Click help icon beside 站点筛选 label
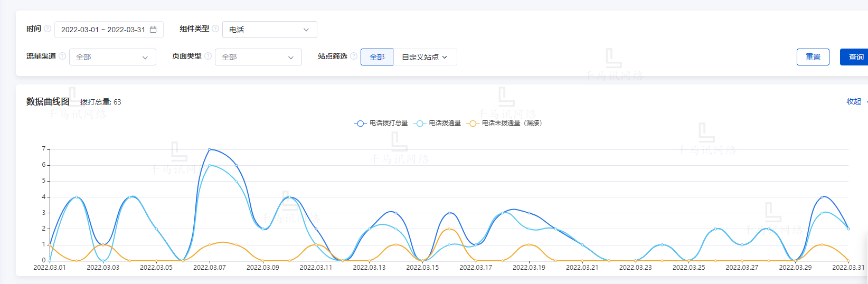The image size is (868, 284). [354, 56]
